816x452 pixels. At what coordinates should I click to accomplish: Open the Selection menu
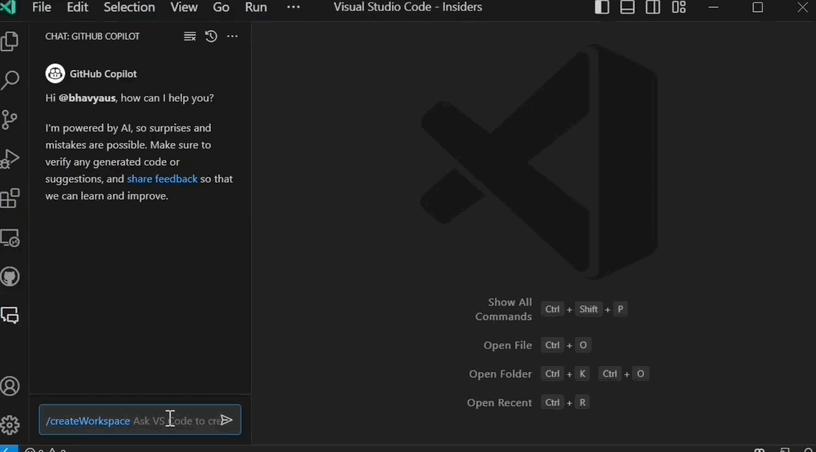[129, 7]
